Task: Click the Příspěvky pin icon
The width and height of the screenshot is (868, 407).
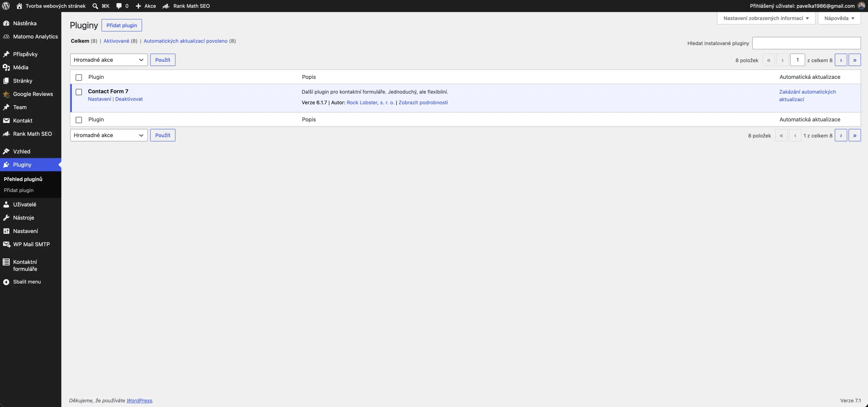Action: (x=6, y=54)
